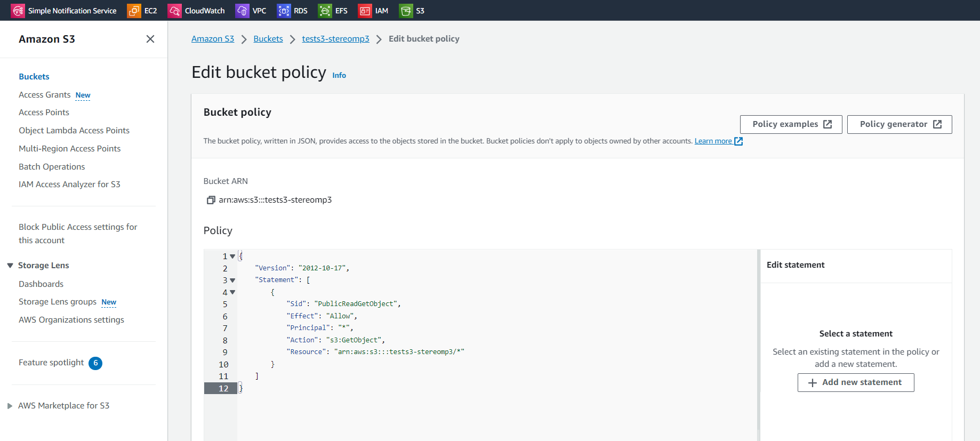Image resolution: width=980 pixels, height=441 pixels.
Task: Click the plus icon on Add new statement
Action: click(x=813, y=383)
